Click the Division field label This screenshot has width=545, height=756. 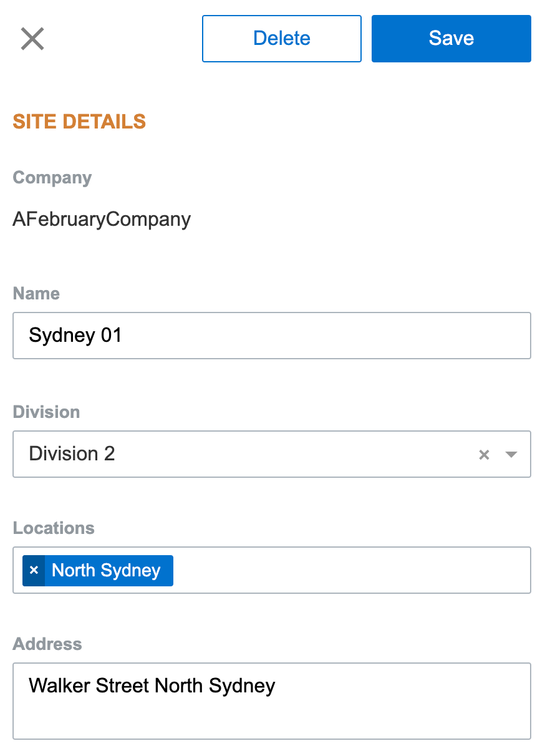46,412
